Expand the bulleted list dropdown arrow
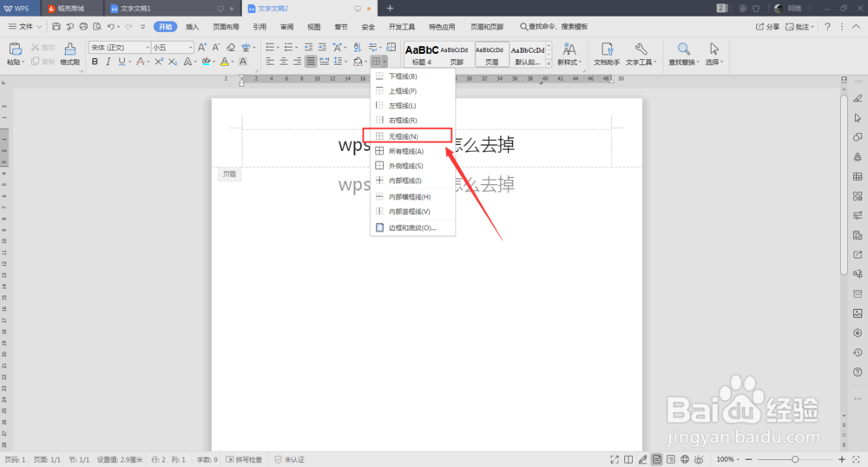 [278, 48]
